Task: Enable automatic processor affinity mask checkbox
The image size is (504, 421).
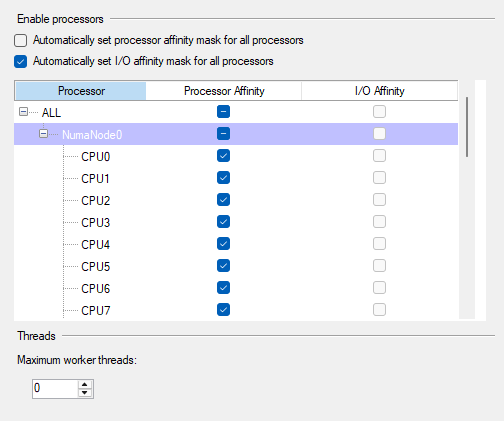Action: [21, 41]
